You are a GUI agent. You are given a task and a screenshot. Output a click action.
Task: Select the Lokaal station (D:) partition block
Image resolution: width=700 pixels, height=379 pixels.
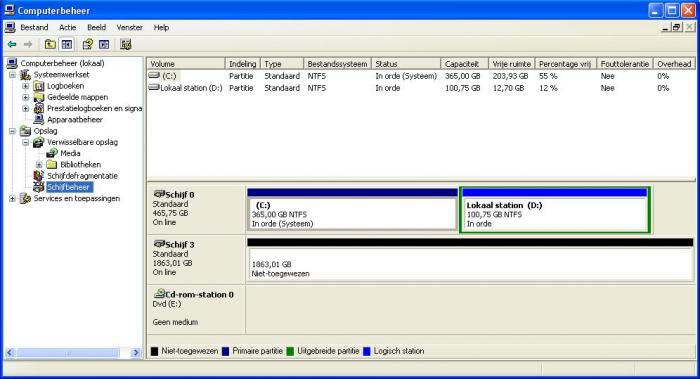click(x=555, y=210)
